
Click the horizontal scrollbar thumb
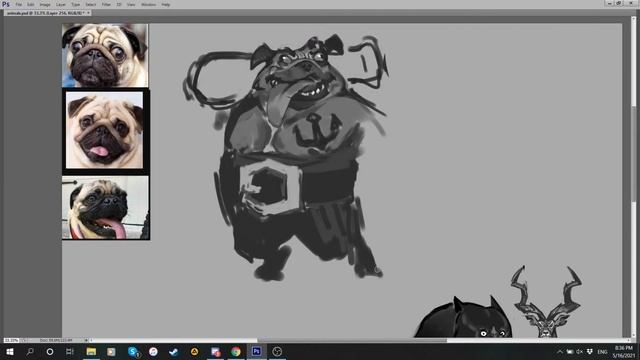click(x=352, y=340)
